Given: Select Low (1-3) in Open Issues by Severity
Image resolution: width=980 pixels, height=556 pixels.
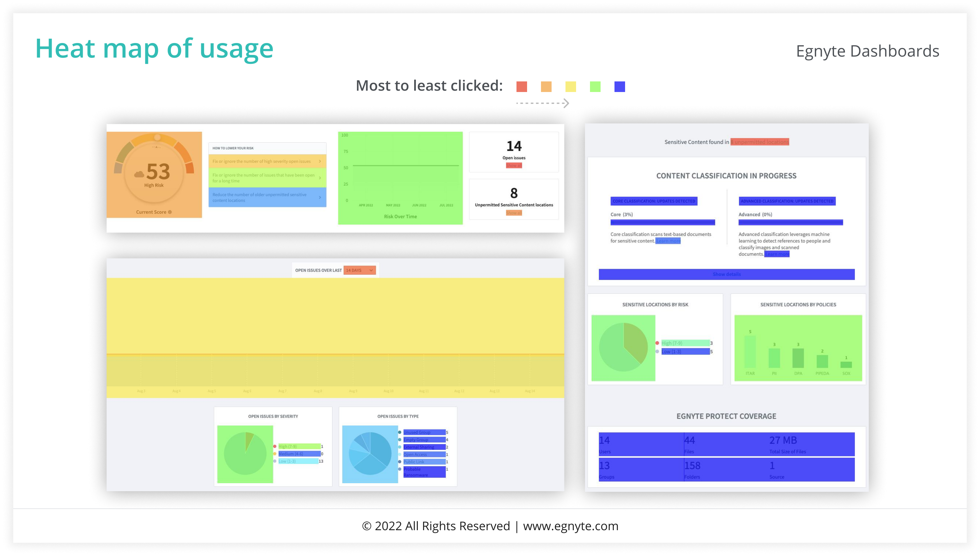Looking at the screenshot, I should pyautogui.click(x=298, y=461).
